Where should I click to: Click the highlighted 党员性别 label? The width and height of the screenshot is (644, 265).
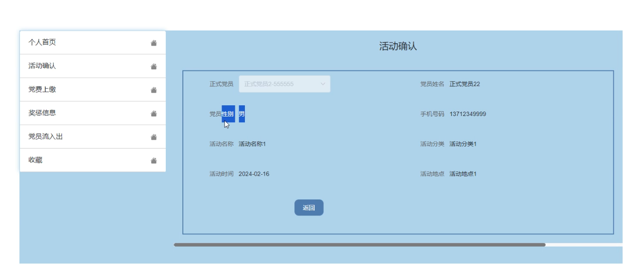point(222,114)
